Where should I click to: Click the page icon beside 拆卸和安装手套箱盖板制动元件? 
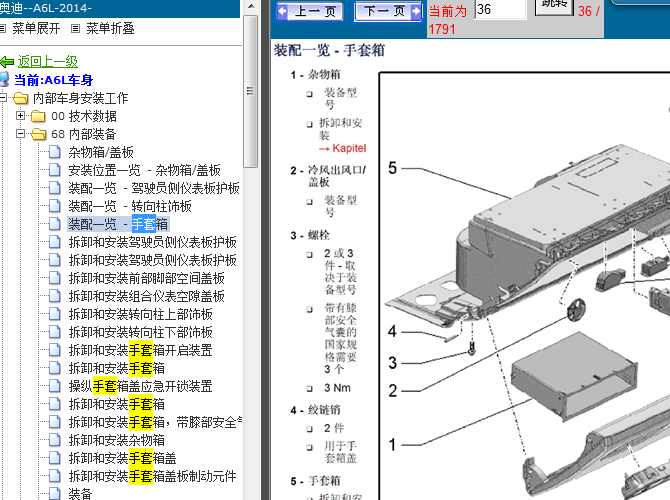pos(54,475)
